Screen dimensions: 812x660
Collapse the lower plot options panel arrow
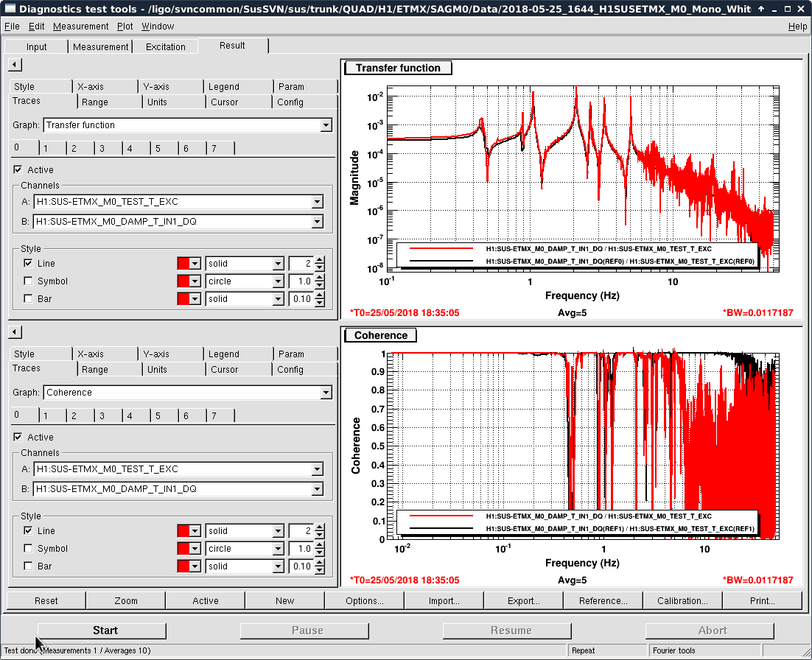coord(15,332)
